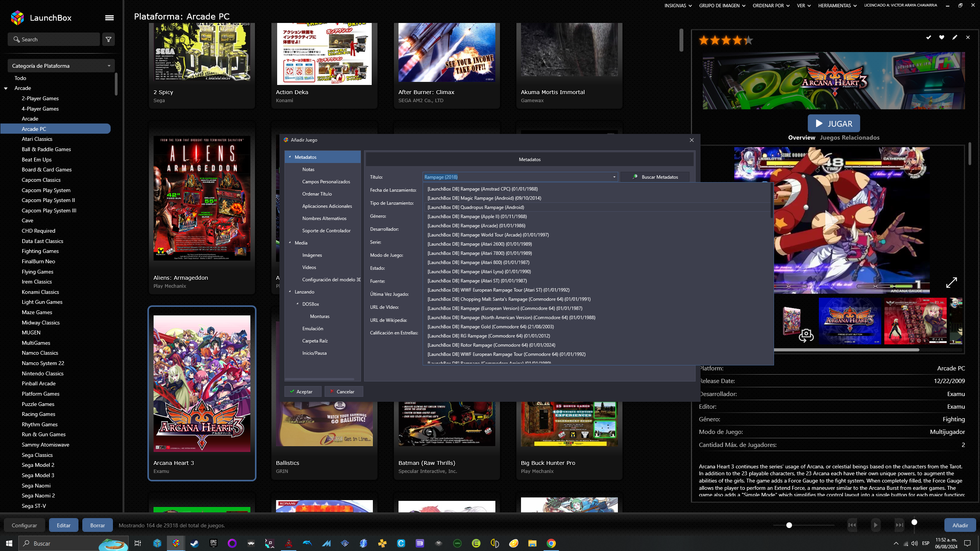
Task: Open Epic Games from taskbar
Action: click(214, 543)
